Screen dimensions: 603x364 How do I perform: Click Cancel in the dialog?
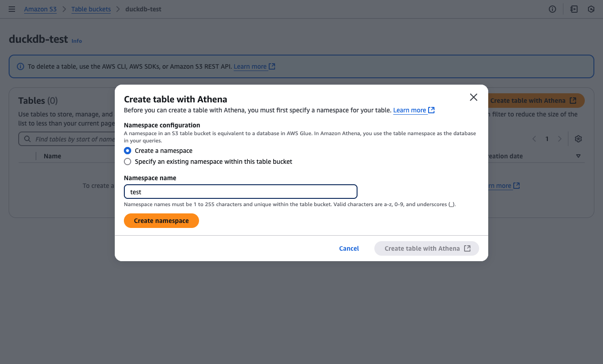click(349, 248)
